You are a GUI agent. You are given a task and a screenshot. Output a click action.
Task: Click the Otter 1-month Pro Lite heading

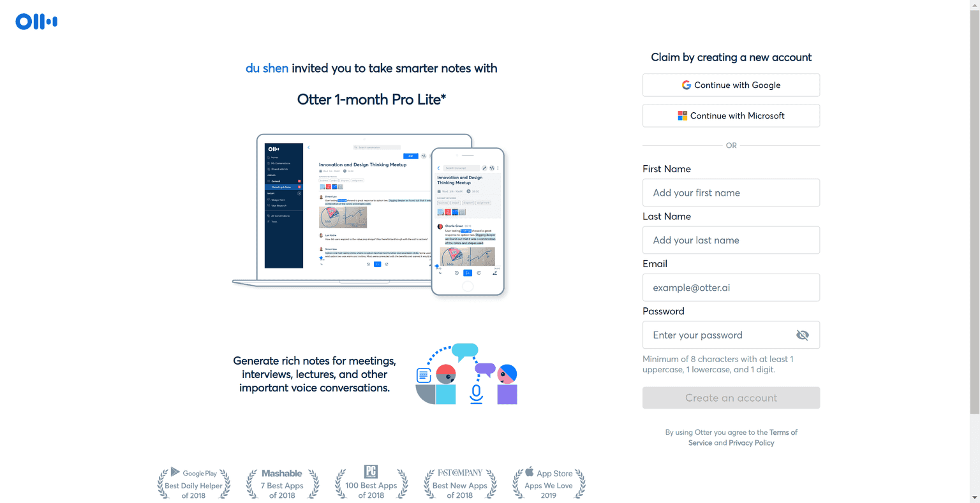pyautogui.click(x=371, y=99)
